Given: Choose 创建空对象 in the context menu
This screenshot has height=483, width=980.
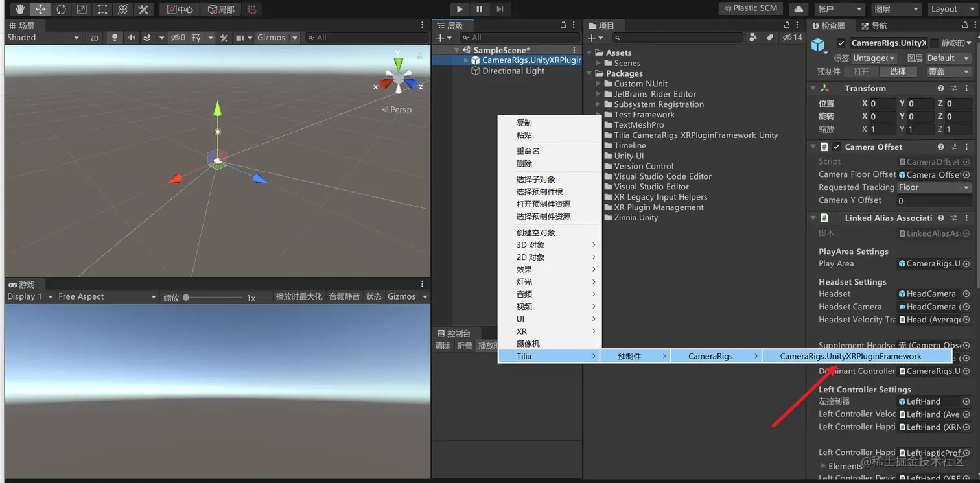Looking at the screenshot, I should click(x=535, y=233).
